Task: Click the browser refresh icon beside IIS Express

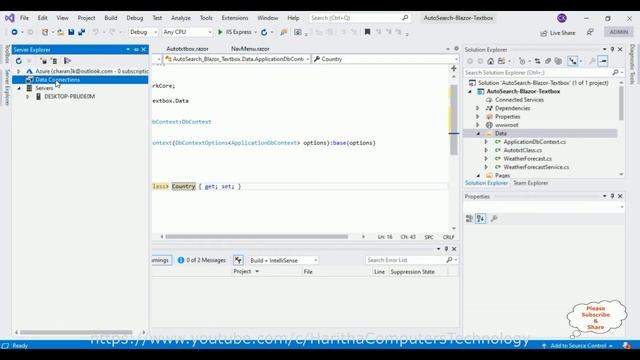Action: point(264,32)
